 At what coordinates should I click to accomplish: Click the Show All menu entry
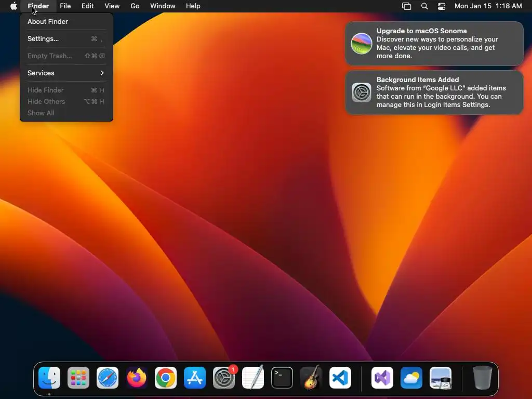(x=66, y=113)
